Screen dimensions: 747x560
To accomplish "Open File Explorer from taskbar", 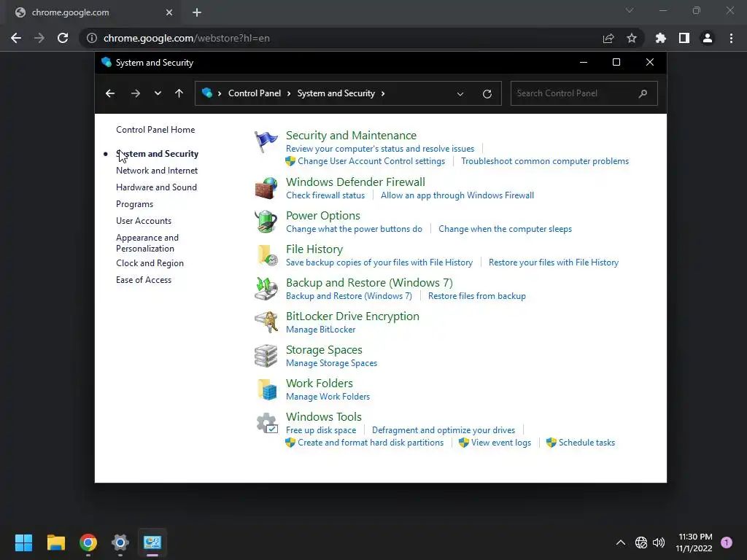I will pyautogui.click(x=55, y=542).
